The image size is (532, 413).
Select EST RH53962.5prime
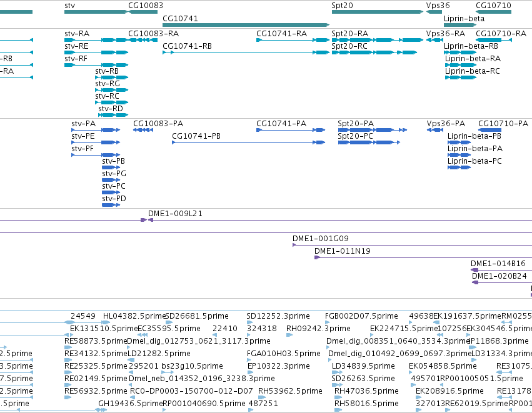[263, 398]
